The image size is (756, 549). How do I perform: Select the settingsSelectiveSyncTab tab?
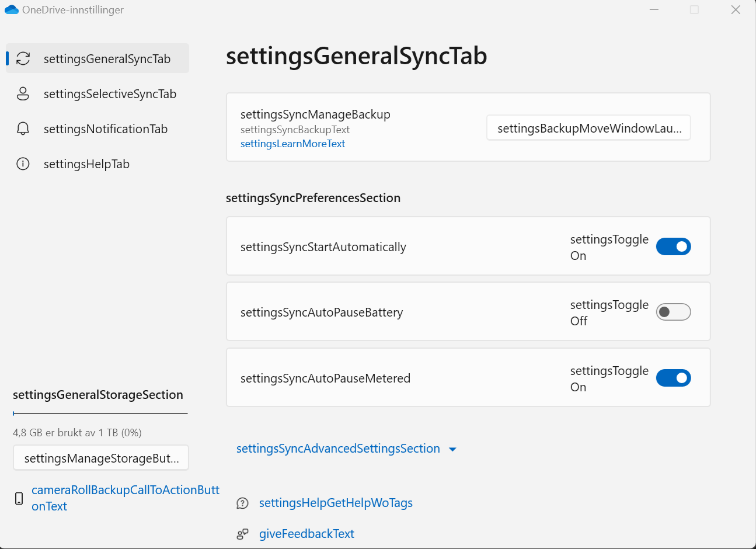[x=110, y=94]
